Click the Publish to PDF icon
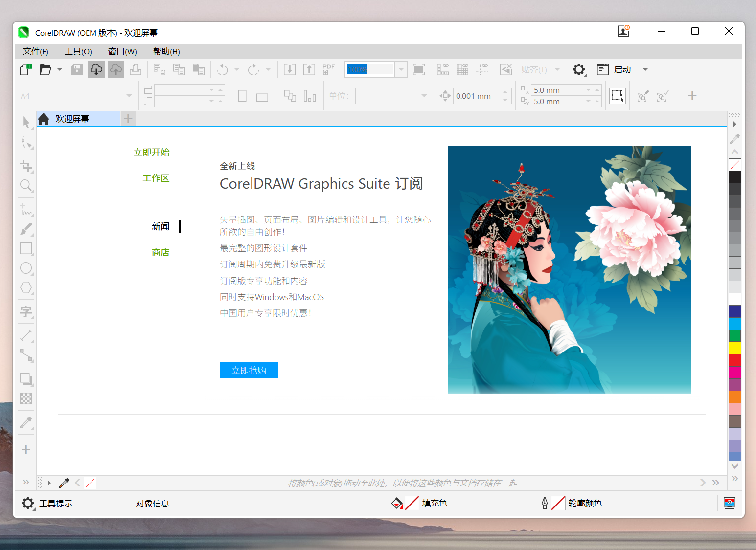Screen dimensions: 756x550 click(x=329, y=69)
